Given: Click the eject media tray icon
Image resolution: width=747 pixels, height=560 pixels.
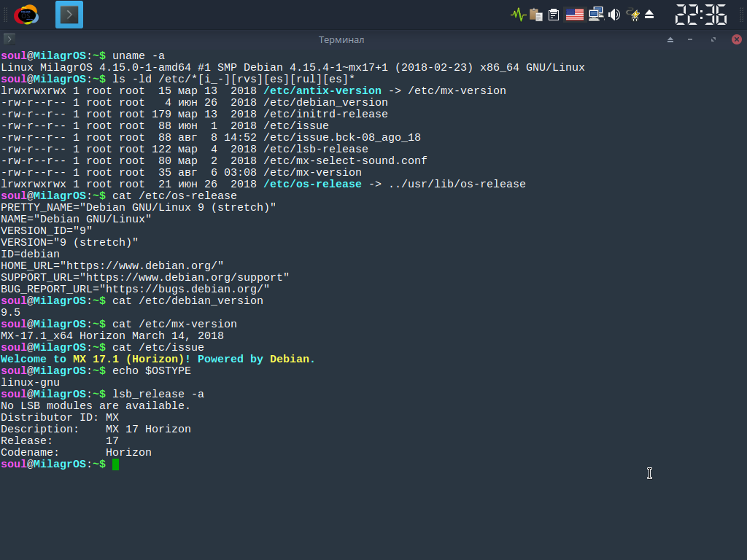Looking at the screenshot, I should (x=649, y=15).
